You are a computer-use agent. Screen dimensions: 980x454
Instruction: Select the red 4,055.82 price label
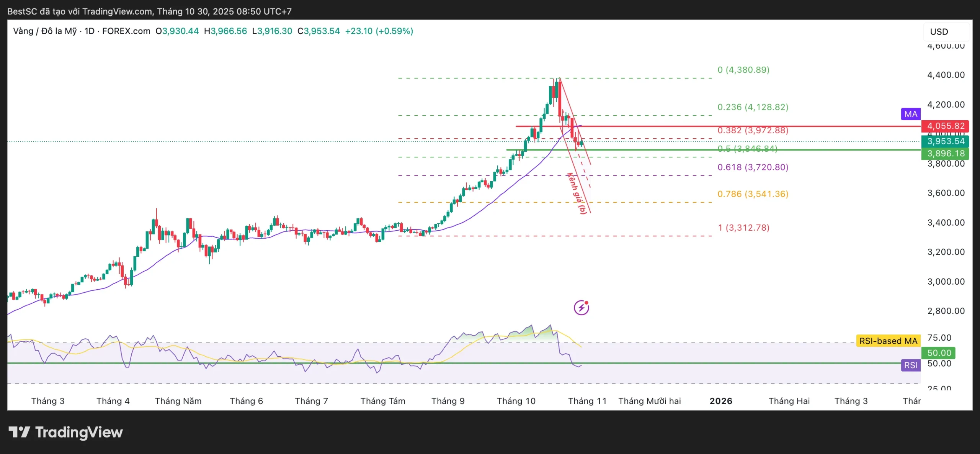pyautogui.click(x=945, y=126)
